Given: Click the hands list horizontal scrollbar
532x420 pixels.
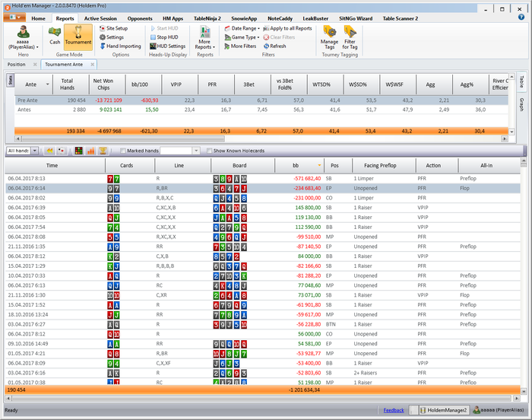Looking at the screenshot, I should [x=261, y=398].
